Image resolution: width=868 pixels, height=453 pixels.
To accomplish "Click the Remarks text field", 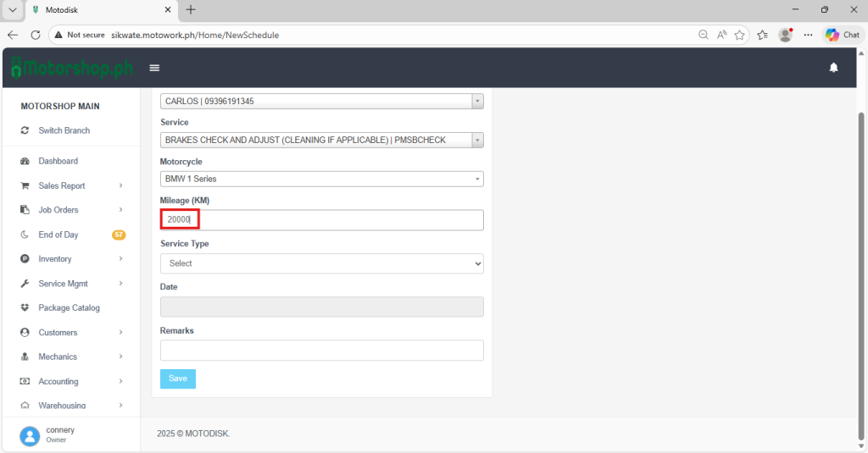I will point(321,351).
